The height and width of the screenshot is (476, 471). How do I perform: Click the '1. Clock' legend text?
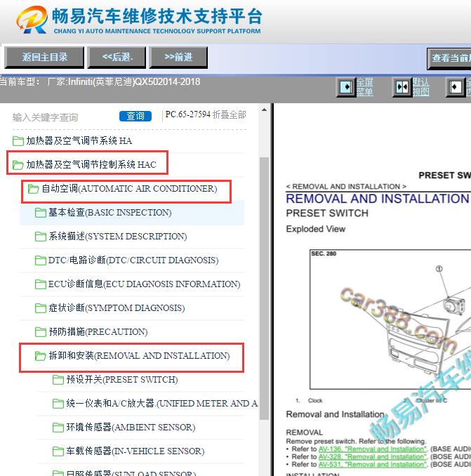(x=309, y=401)
